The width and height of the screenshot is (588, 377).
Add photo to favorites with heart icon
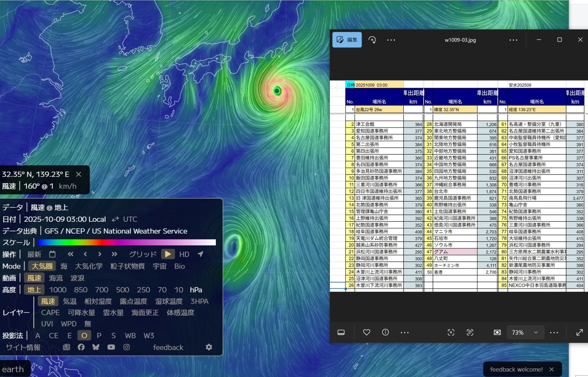click(366, 333)
